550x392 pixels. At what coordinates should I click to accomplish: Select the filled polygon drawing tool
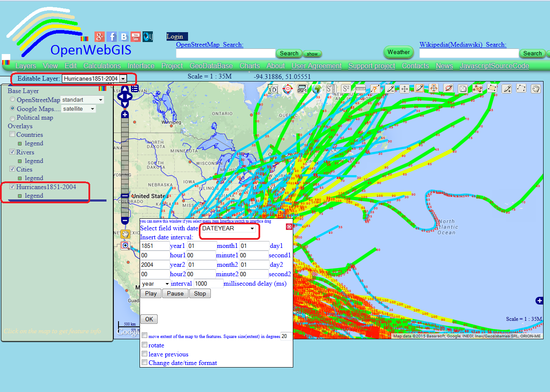coord(492,88)
